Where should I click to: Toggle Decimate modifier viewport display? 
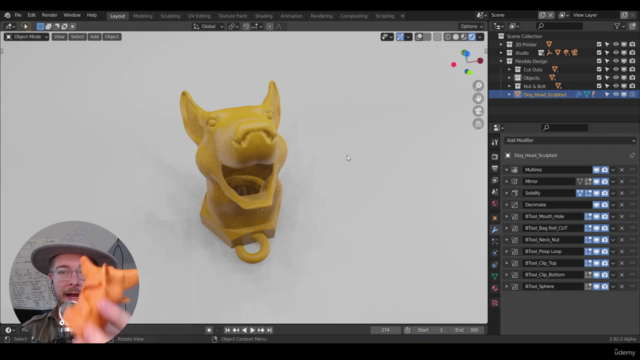click(x=596, y=205)
